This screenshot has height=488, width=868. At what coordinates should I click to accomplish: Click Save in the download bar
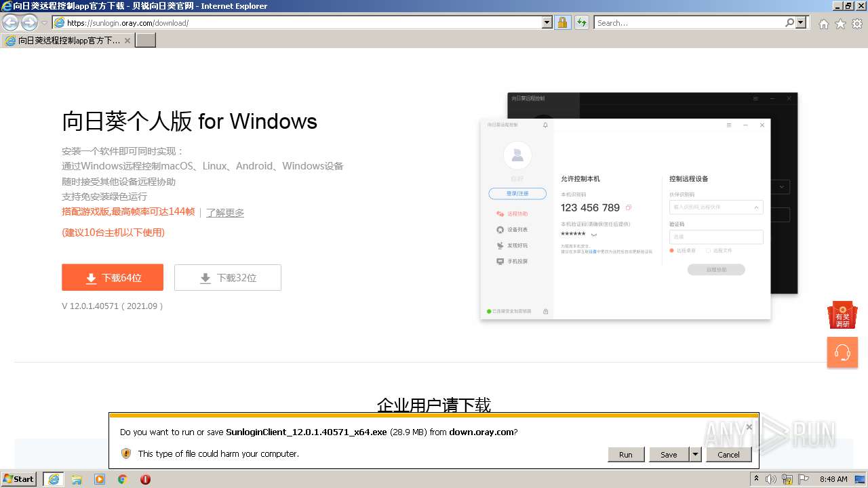[669, 455]
